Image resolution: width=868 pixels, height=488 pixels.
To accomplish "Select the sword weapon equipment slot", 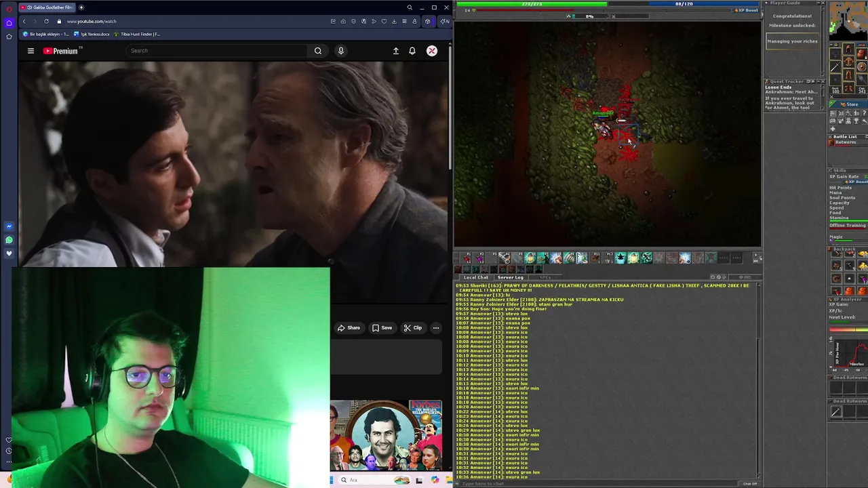I will [x=835, y=66].
